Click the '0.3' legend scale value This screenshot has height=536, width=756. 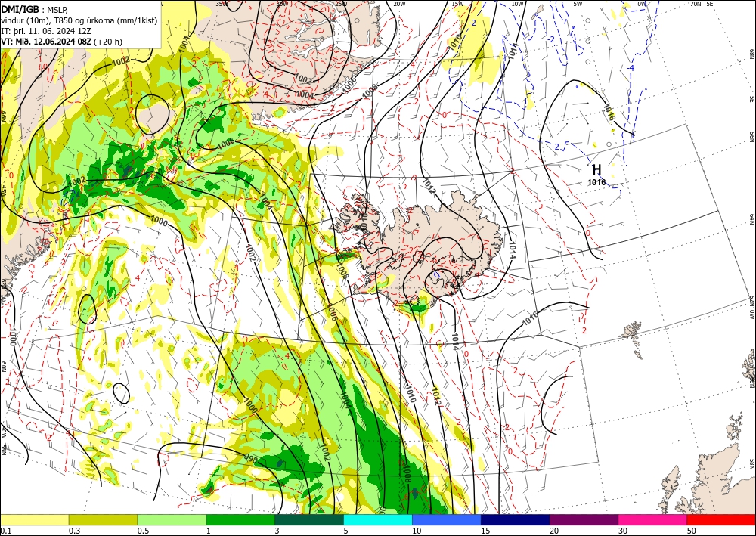tap(74, 531)
